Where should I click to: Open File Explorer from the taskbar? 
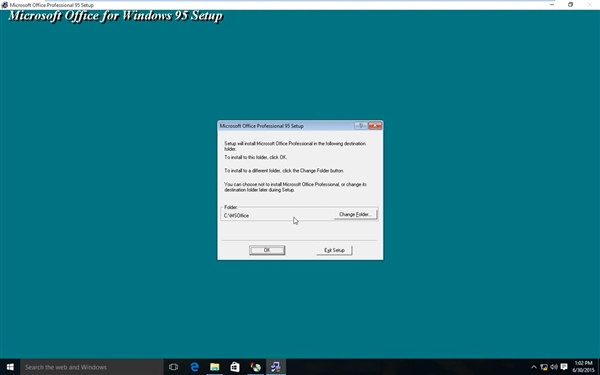point(215,367)
